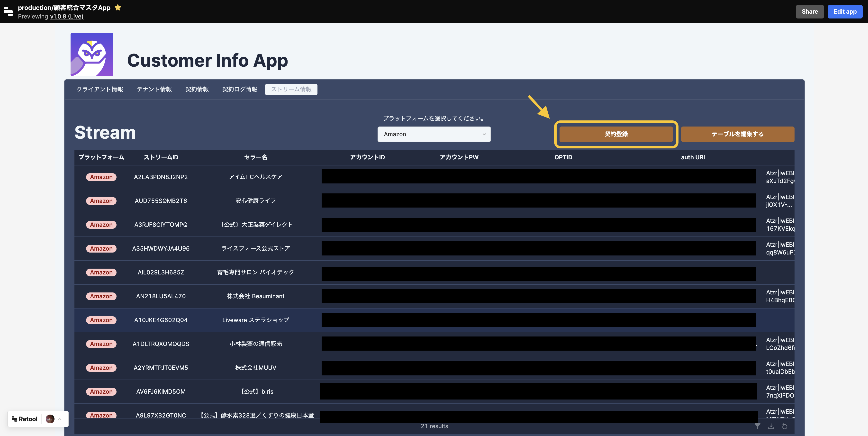Click the 契約登録 button

pyautogui.click(x=616, y=134)
